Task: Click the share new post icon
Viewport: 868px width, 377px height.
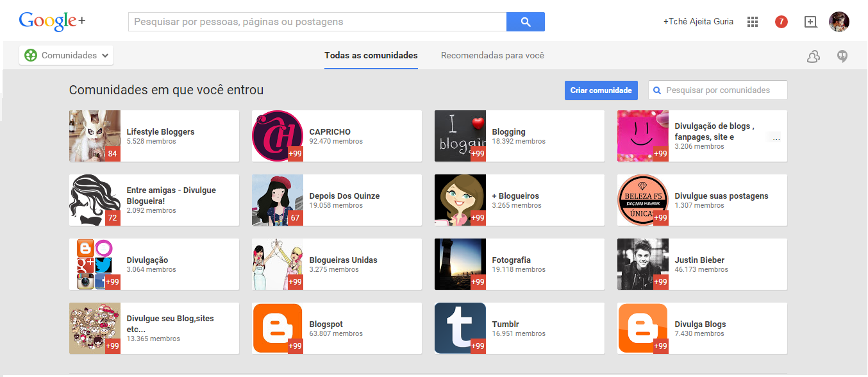Action: point(811,22)
